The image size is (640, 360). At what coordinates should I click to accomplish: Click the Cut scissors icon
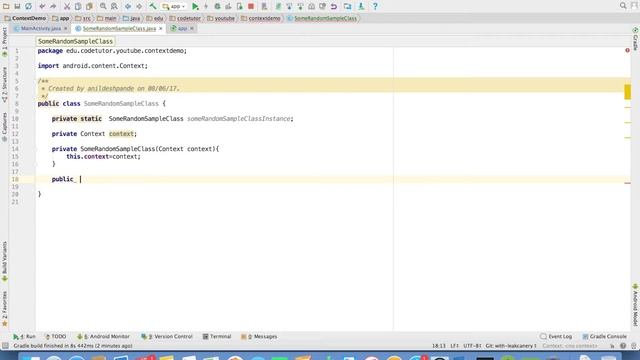click(x=67, y=6)
